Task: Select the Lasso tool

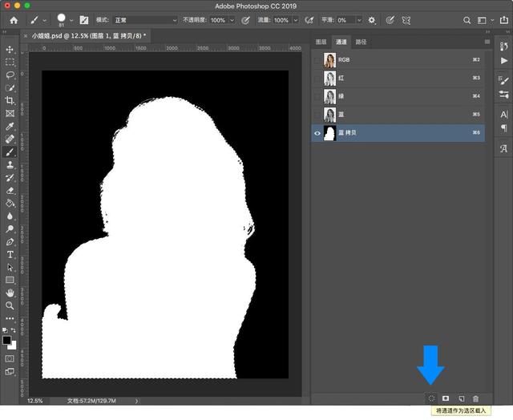Action: (x=10, y=75)
